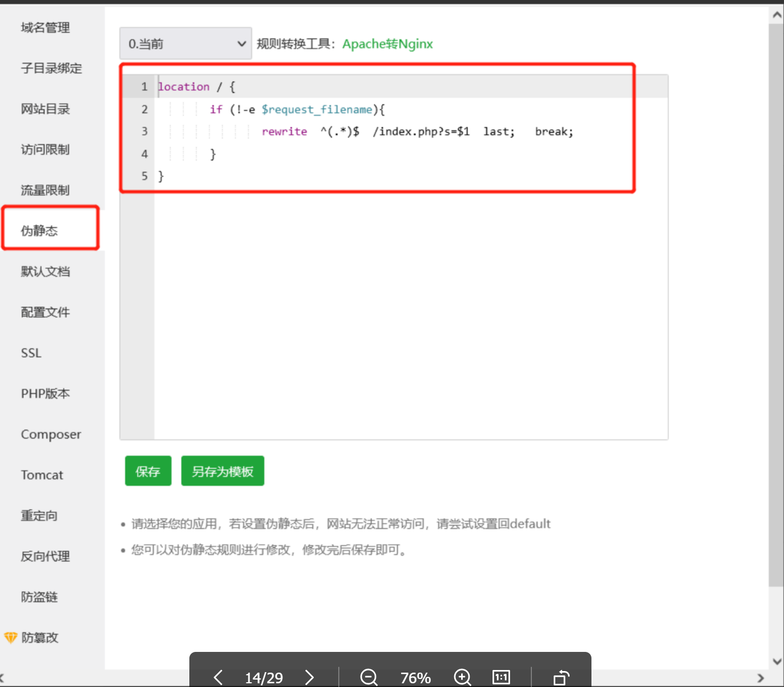The width and height of the screenshot is (784, 687).
Task: Open the 0.当前 rule template dropdown
Action: coord(186,44)
